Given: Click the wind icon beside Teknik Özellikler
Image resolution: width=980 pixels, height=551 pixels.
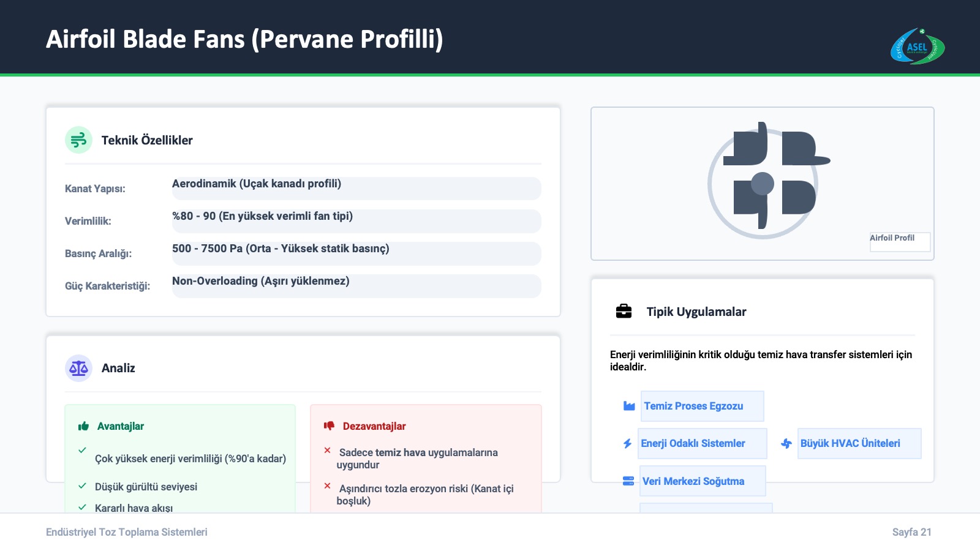Looking at the screenshot, I should (x=78, y=140).
